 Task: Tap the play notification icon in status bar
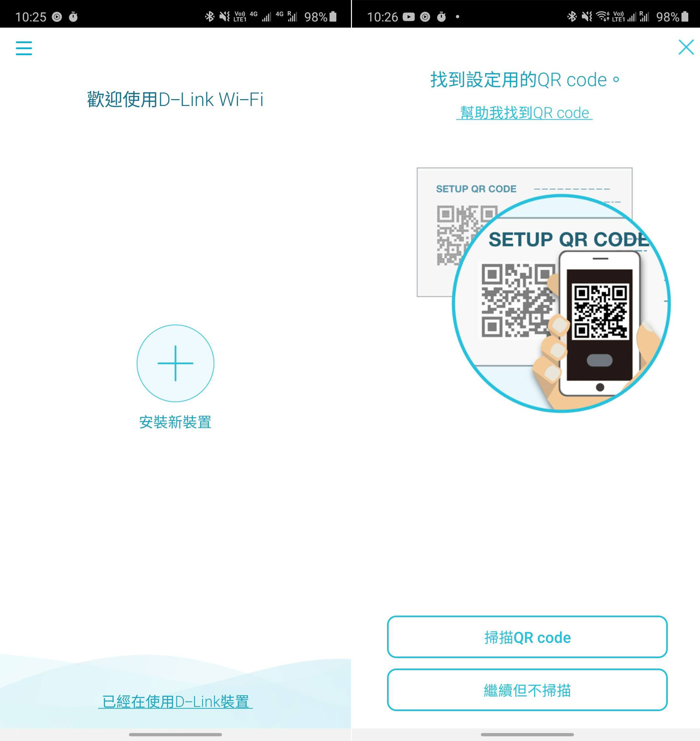click(57, 17)
